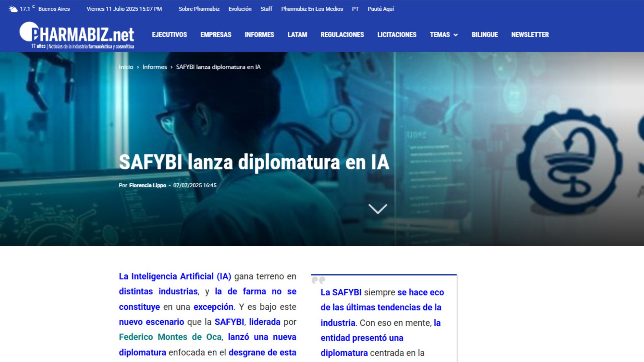Click the Informes breadcrumb
The height and width of the screenshot is (362, 644).
tap(155, 67)
